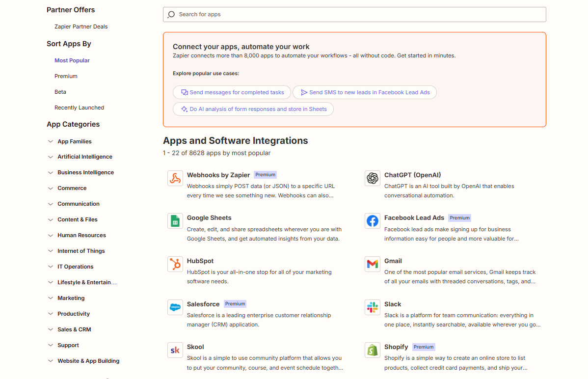Expand the Sales & CRM category

pyautogui.click(x=51, y=329)
